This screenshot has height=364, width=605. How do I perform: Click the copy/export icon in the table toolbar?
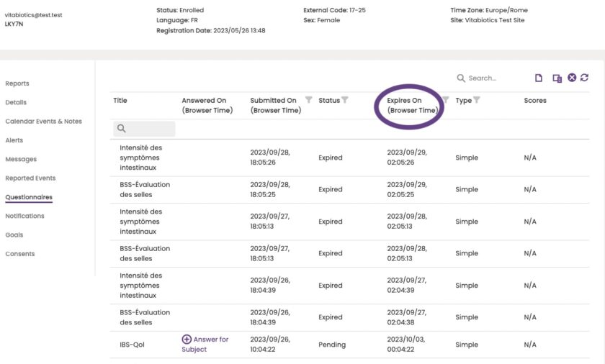pos(557,78)
